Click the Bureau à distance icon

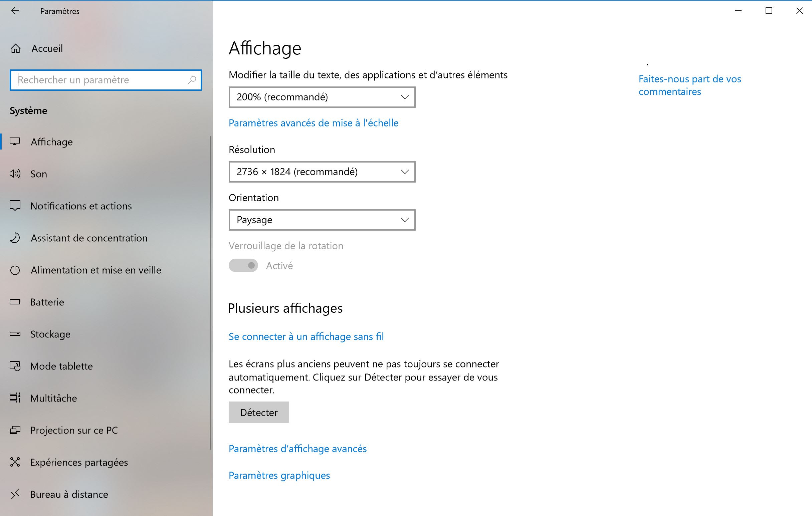pyautogui.click(x=15, y=494)
